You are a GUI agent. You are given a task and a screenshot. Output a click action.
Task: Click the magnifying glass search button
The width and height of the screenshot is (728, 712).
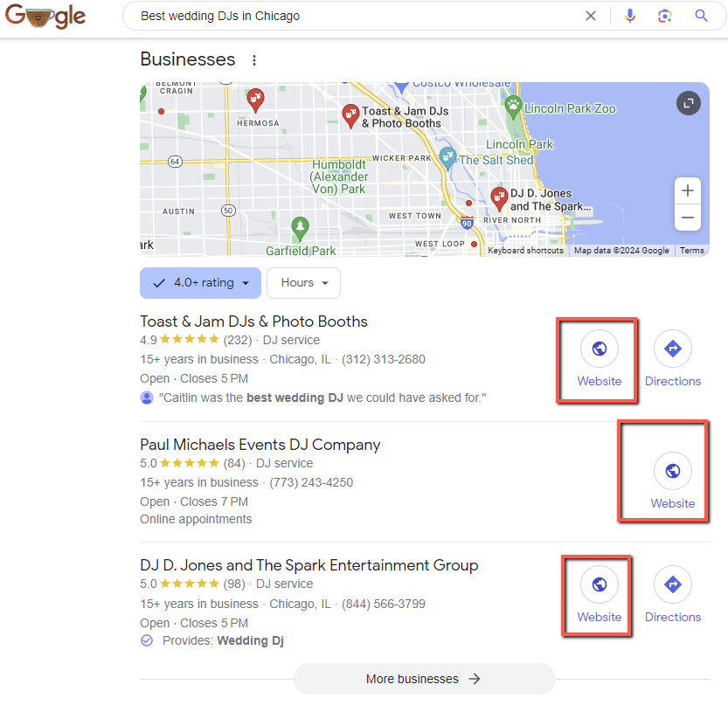(701, 16)
